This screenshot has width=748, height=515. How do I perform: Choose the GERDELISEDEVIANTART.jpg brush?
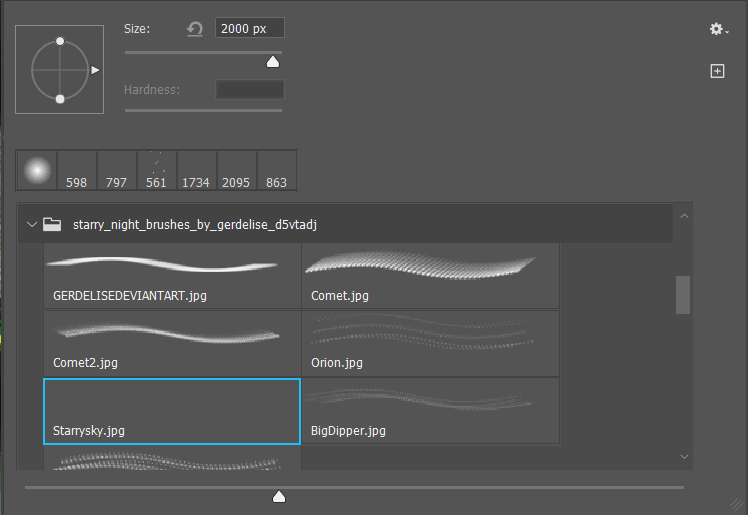(172, 276)
